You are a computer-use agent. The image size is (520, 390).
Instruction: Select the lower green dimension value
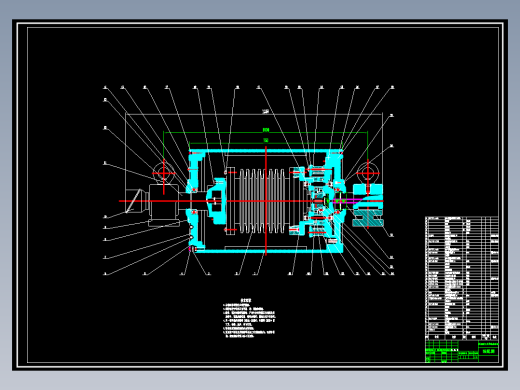click(x=266, y=140)
